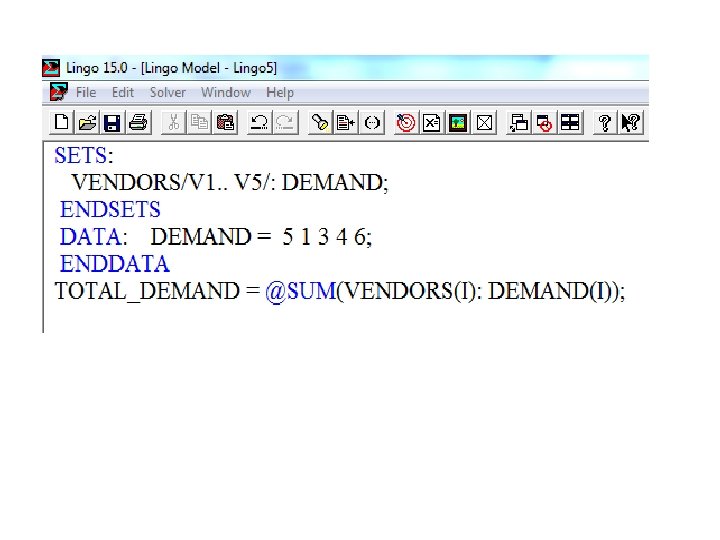Close all windows with red-circle icon
The image size is (720, 540).
(x=545, y=123)
